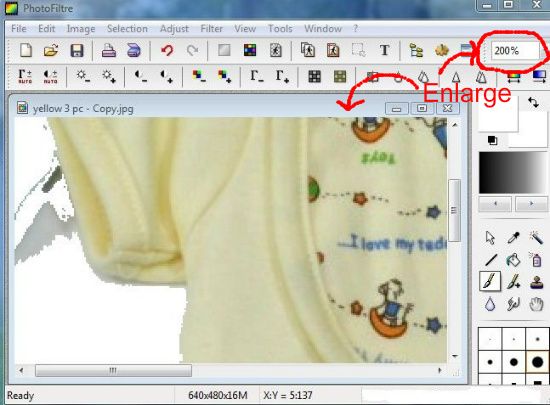This screenshot has width=550, height=405.
Task: Click the New document icon
Action: point(26,50)
